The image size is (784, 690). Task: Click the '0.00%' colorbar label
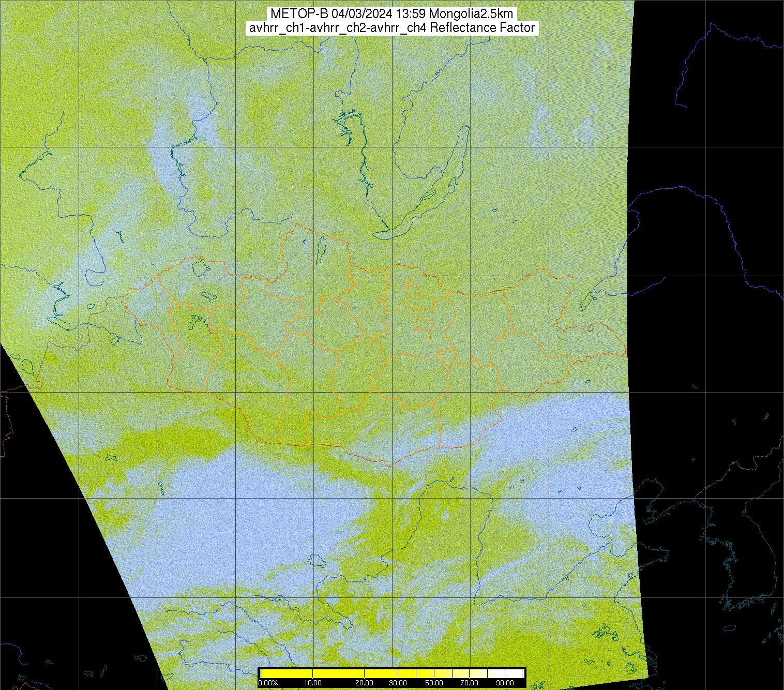point(268,683)
